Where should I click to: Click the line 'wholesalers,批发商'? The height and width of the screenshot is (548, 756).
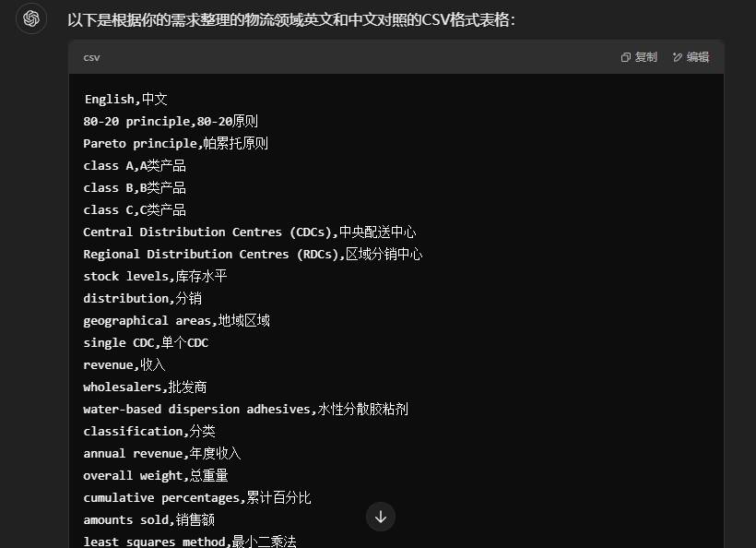[x=145, y=387]
